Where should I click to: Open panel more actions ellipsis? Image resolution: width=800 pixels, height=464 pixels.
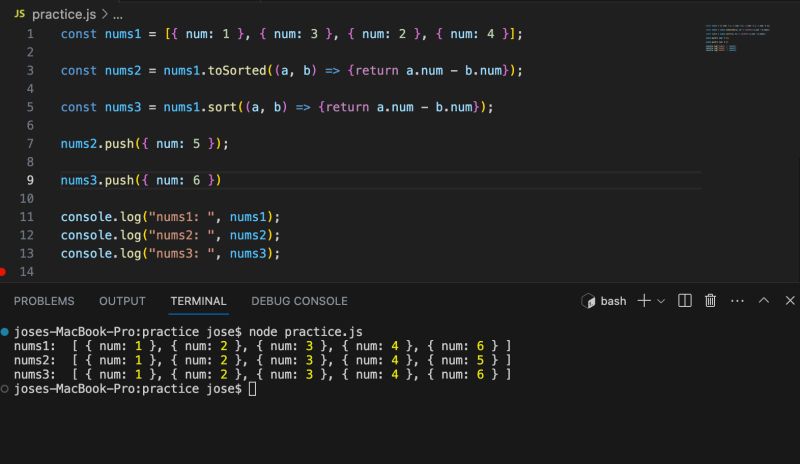click(737, 301)
